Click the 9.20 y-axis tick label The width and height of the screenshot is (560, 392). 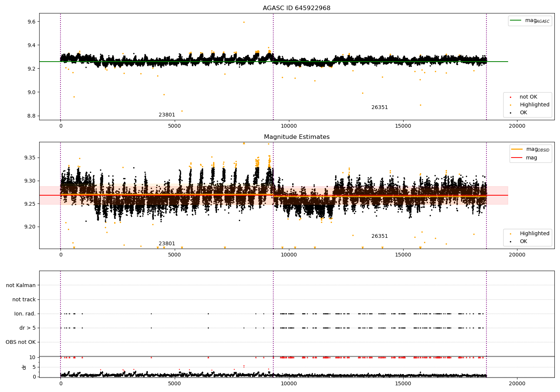(x=30, y=227)
